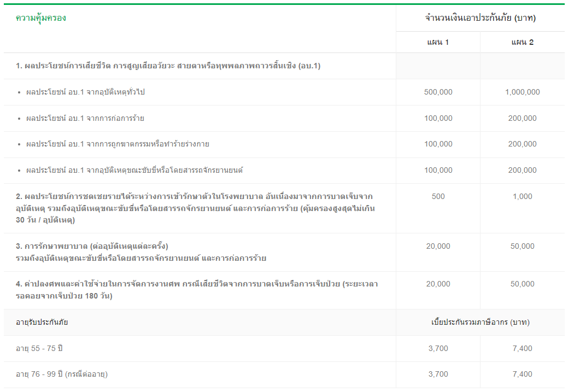This screenshot has height=392, width=568.
Task: Select the "แผน 1" column header
Action: 438,43
